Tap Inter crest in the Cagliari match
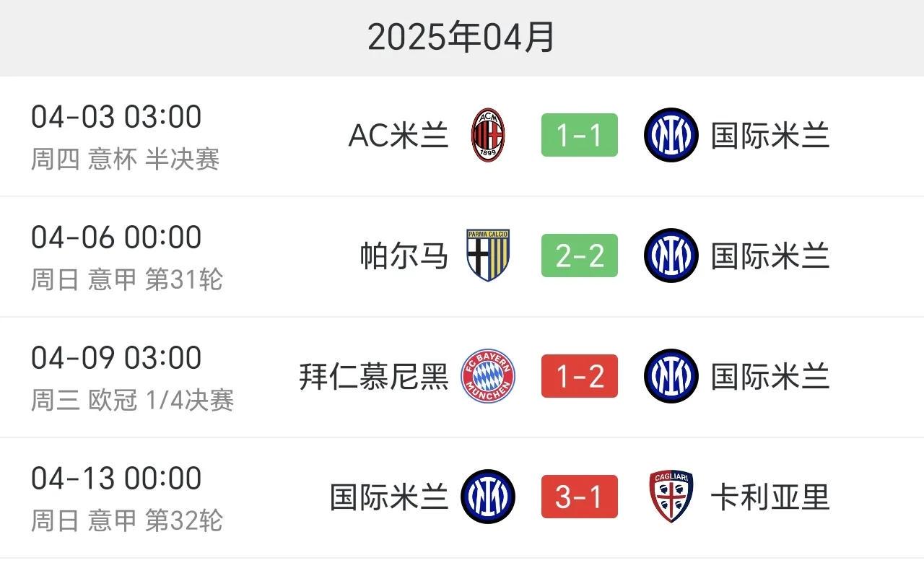Image resolution: width=924 pixels, height=563 pixels. point(488,497)
